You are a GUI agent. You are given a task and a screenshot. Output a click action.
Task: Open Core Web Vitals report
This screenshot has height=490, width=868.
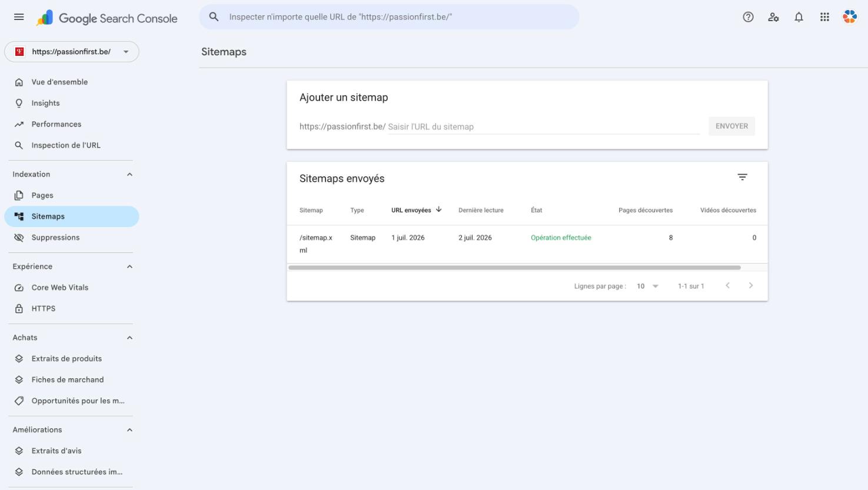tap(72, 288)
